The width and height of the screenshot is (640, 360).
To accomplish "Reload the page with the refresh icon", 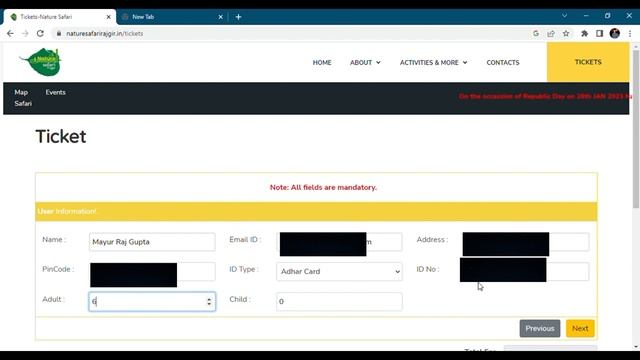I will click(x=40, y=33).
